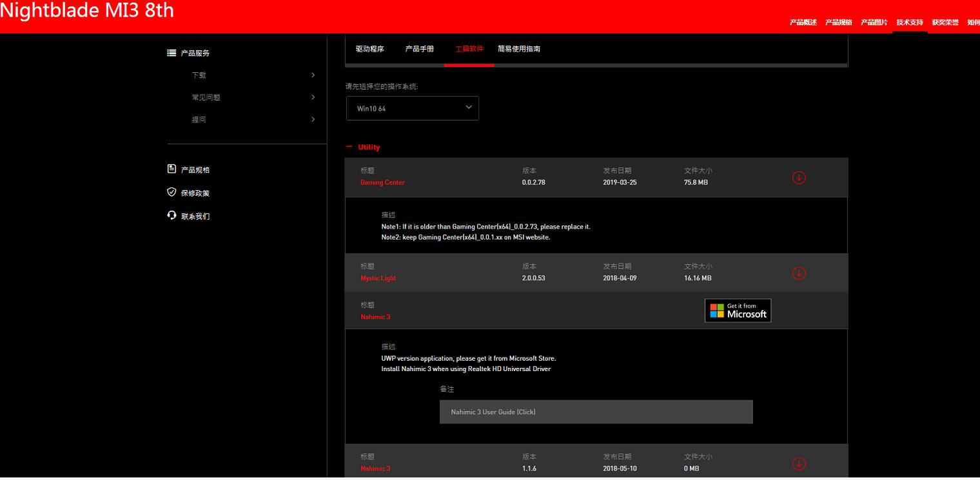Expand the 常见问题 section

click(208, 97)
